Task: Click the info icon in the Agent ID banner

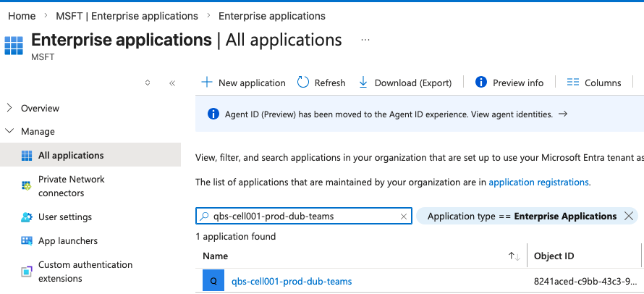Action: [213, 114]
